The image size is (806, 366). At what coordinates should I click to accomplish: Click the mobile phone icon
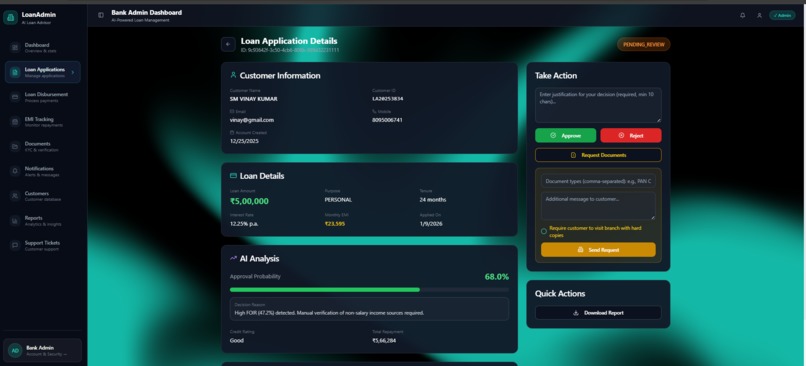click(374, 111)
